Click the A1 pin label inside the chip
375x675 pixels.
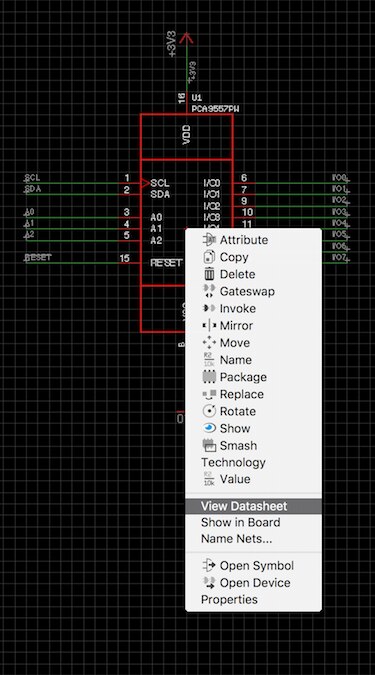click(156, 229)
